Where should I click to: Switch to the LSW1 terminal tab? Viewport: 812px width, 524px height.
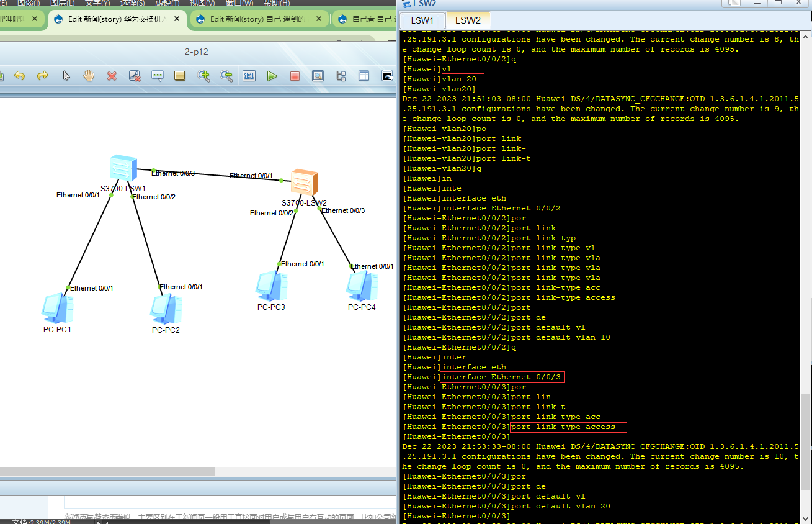[422, 20]
